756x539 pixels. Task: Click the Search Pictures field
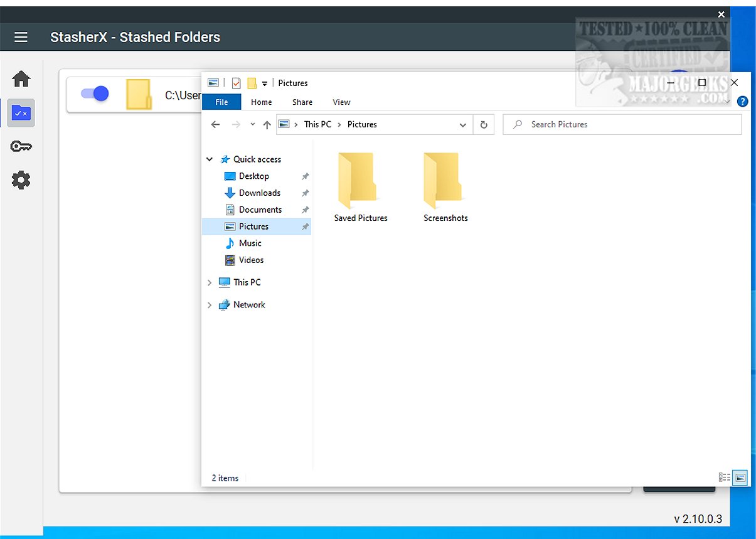tap(622, 124)
